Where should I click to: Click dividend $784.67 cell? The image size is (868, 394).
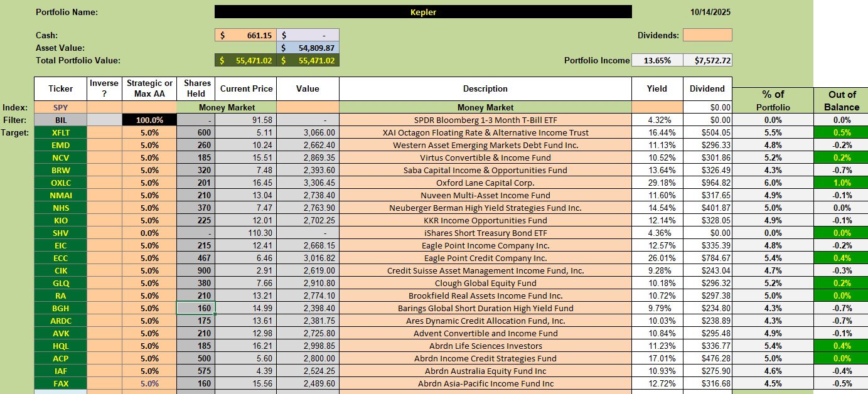[x=707, y=258]
